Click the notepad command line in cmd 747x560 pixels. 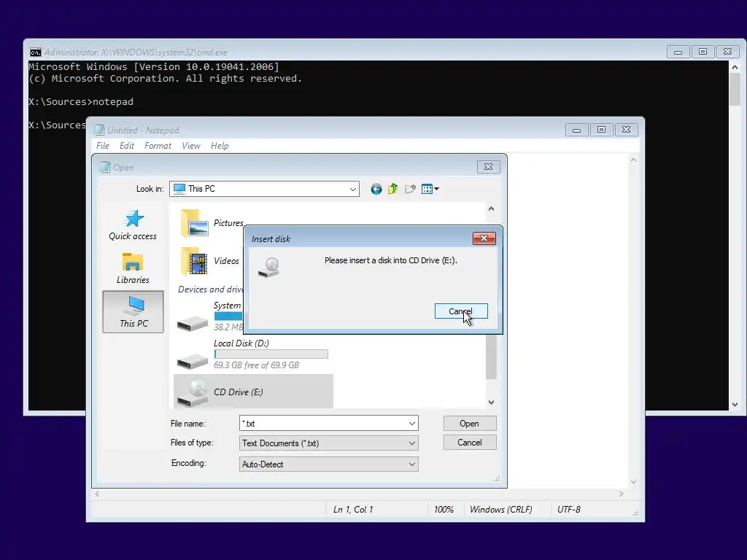(x=81, y=101)
